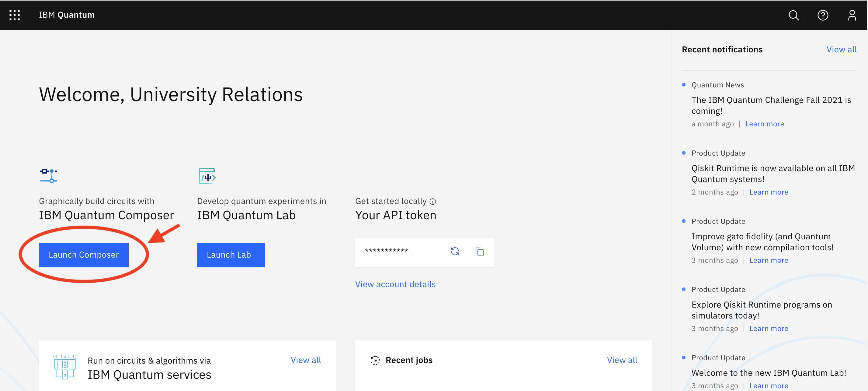Image resolution: width=868 pixels, height=391 pixels.
Task: View all recent jobs
Action: pyautogui.click(x=622, y=360)
